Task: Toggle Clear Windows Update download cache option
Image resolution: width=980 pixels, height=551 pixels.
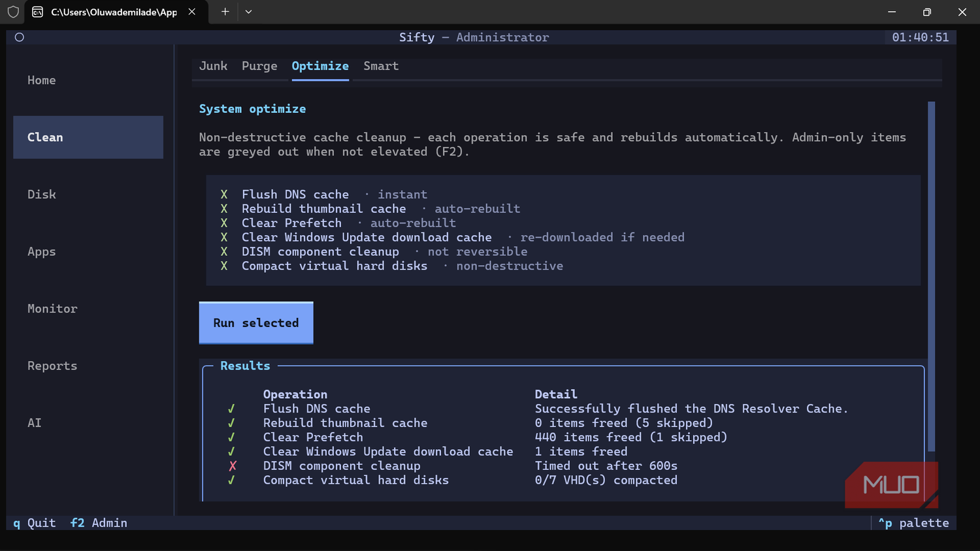Action: click(224, 238)
